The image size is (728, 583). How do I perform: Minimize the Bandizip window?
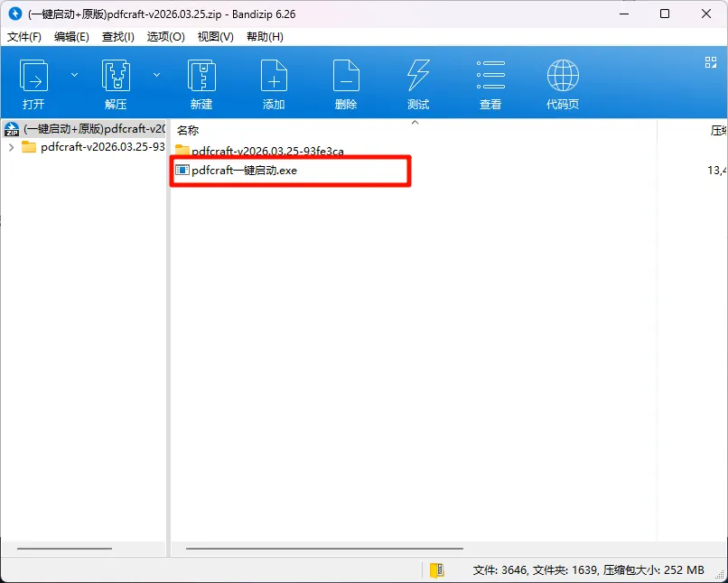coord(624,14)
